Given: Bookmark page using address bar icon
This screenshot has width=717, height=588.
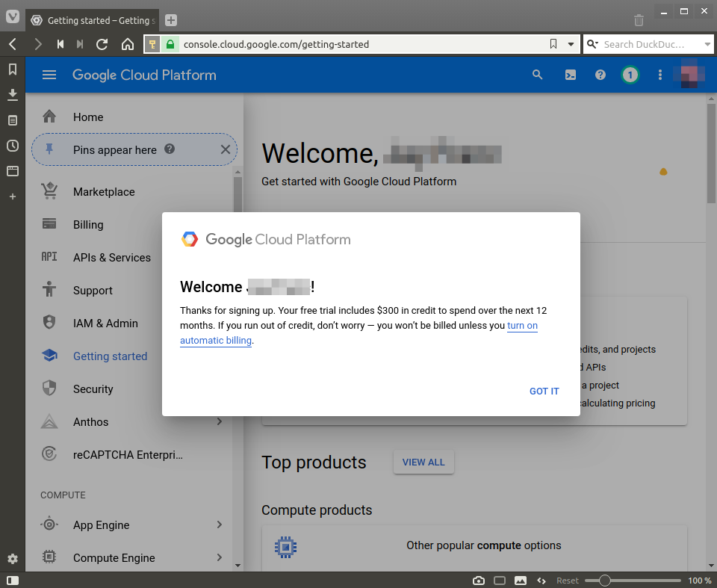Looking at the screenshot, I should point(553,44).
